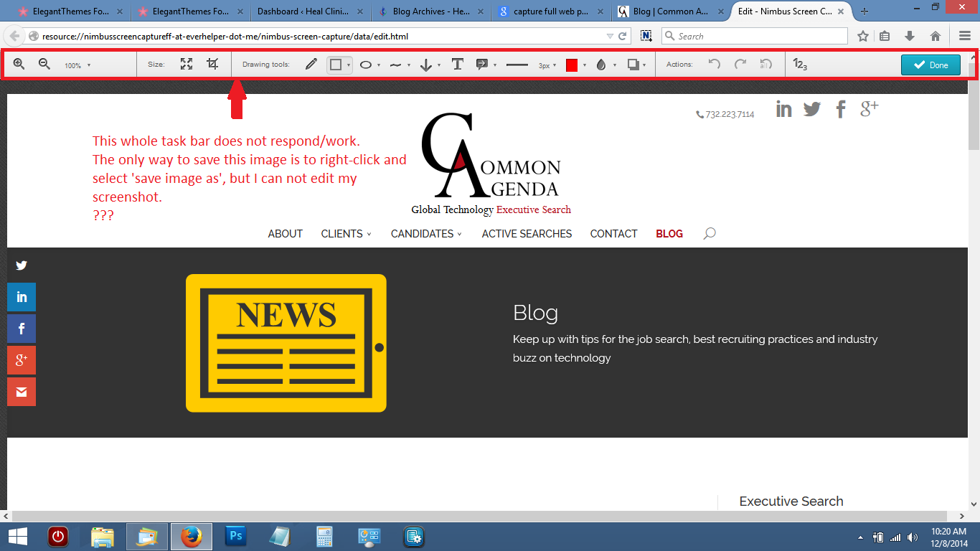Viewport: 980px width, 551px height.
Task: Click the Firefox search box
Action: (754, 36)
